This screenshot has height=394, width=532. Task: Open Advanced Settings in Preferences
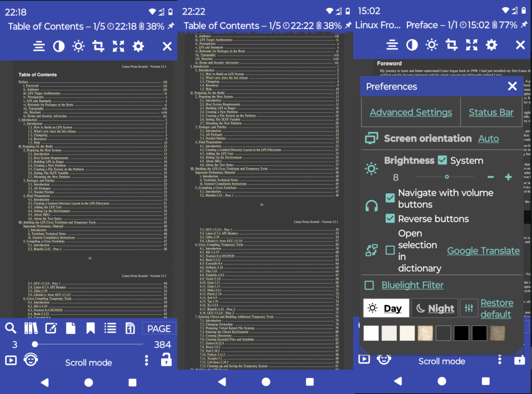tap(410, 112)
